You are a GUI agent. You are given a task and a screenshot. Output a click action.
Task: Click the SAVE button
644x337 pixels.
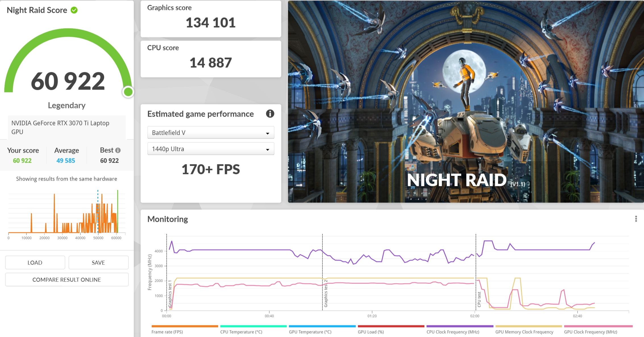[98, 262]
